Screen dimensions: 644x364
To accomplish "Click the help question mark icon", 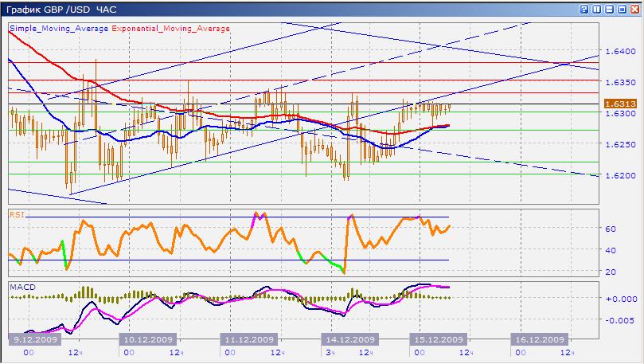I will 584,9.
